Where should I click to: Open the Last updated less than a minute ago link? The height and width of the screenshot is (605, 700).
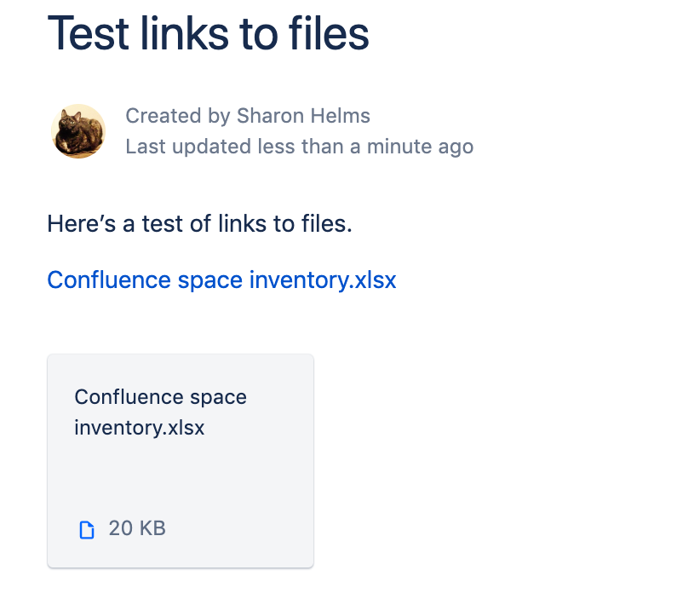click(299, 146)
